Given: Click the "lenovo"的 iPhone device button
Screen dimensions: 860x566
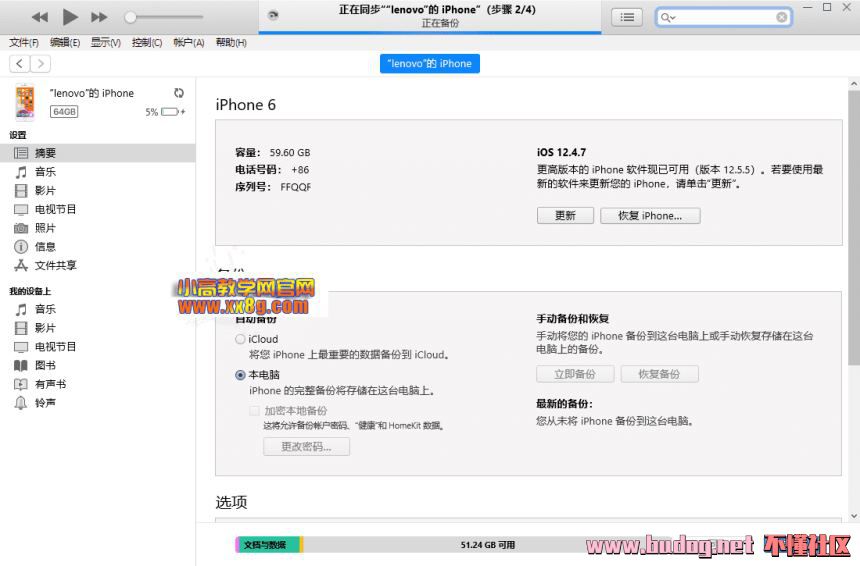Looking at the screenshot, I should [x=430, y=64].
